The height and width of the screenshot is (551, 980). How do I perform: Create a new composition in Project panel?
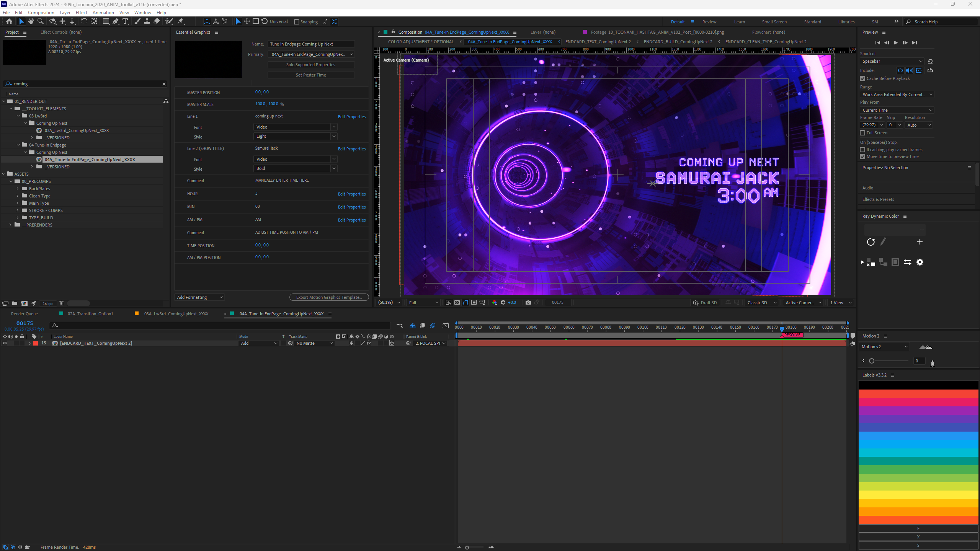click(24, 303)
